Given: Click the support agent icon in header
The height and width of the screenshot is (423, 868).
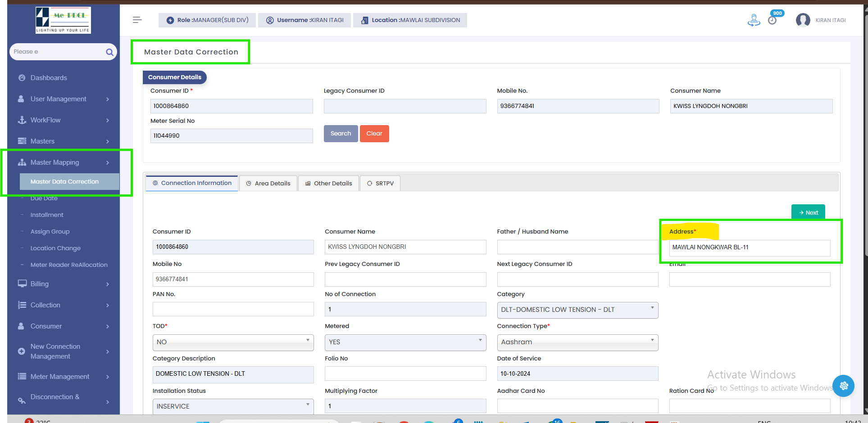Looking at the screenshot, I should click(x=754, y=20).
